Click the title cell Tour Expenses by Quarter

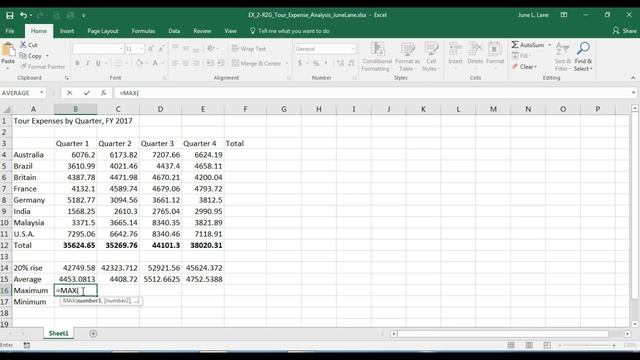tap(73, 121)
